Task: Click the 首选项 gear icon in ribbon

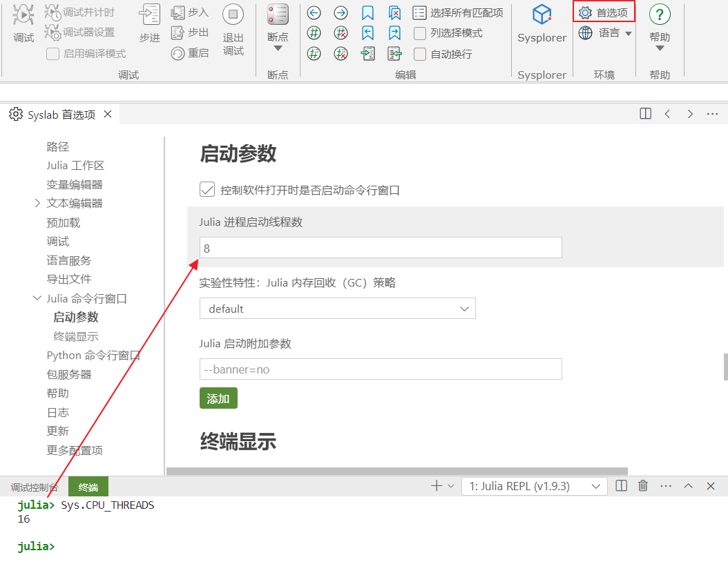Action: pos(585,12)
